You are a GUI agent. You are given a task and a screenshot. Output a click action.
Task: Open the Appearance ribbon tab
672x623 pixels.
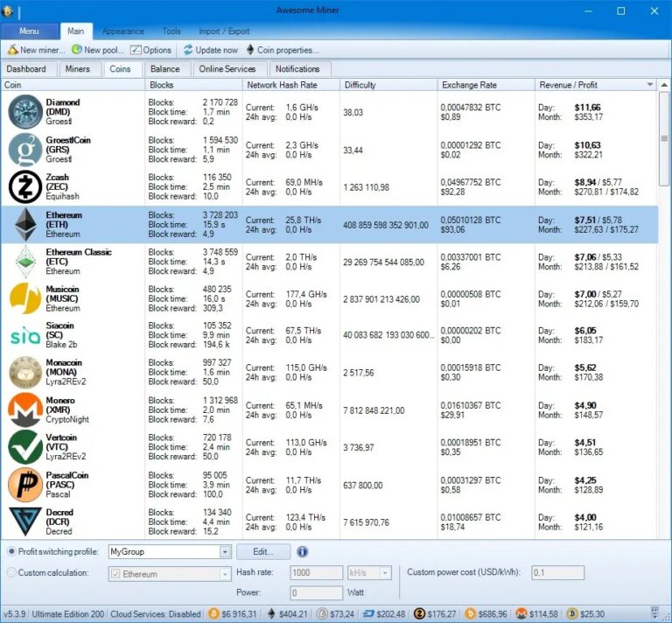[x=123, y=31]
